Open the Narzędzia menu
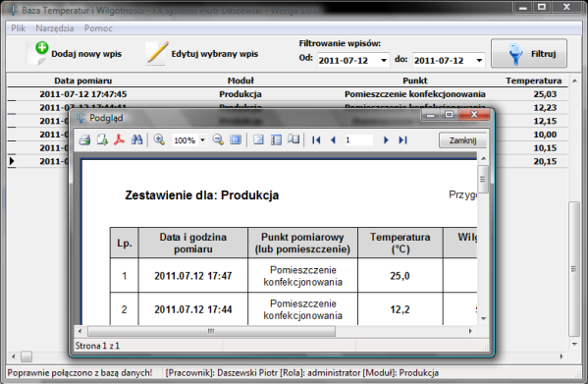This screenshot has width=588, height=384. pyautogui.click(x=55, y=28)
